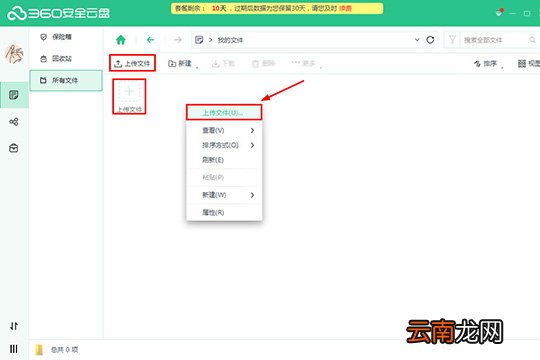Click the search magnifier icon
This screenshot has height=360, width=540.
point(532,40)
